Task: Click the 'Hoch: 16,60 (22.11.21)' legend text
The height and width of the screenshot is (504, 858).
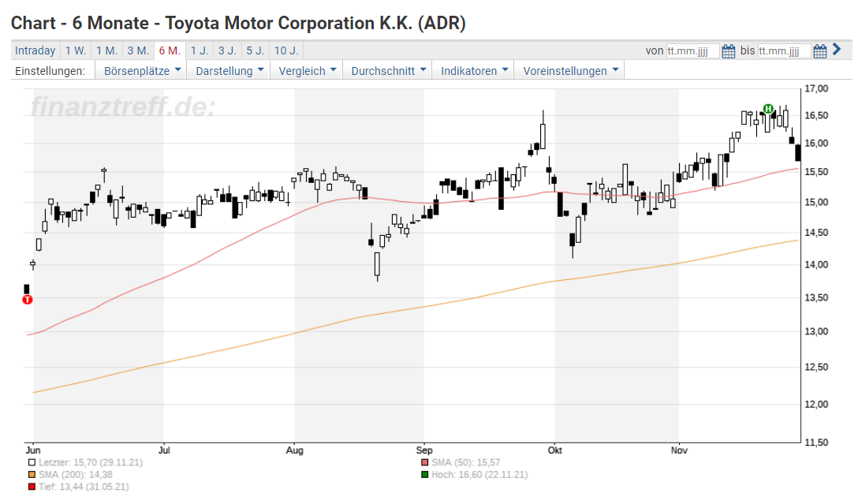Action: 479,475
